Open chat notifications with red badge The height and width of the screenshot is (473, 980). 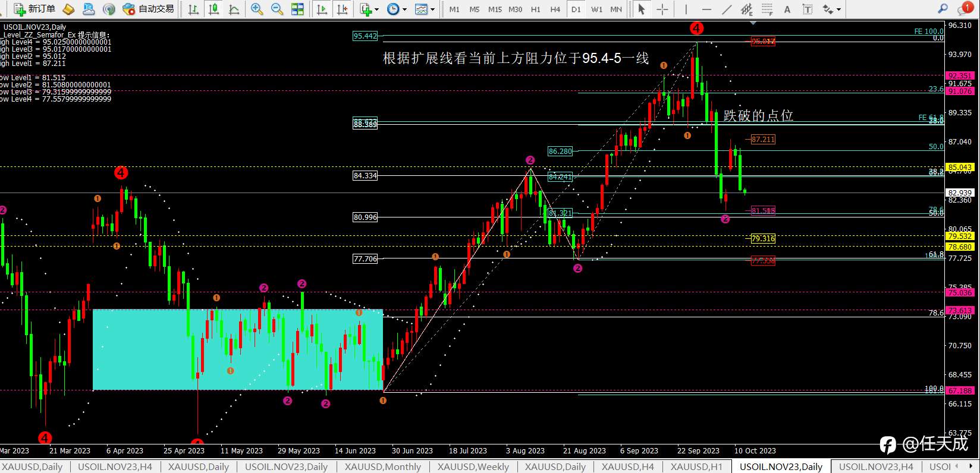[964, 8]
